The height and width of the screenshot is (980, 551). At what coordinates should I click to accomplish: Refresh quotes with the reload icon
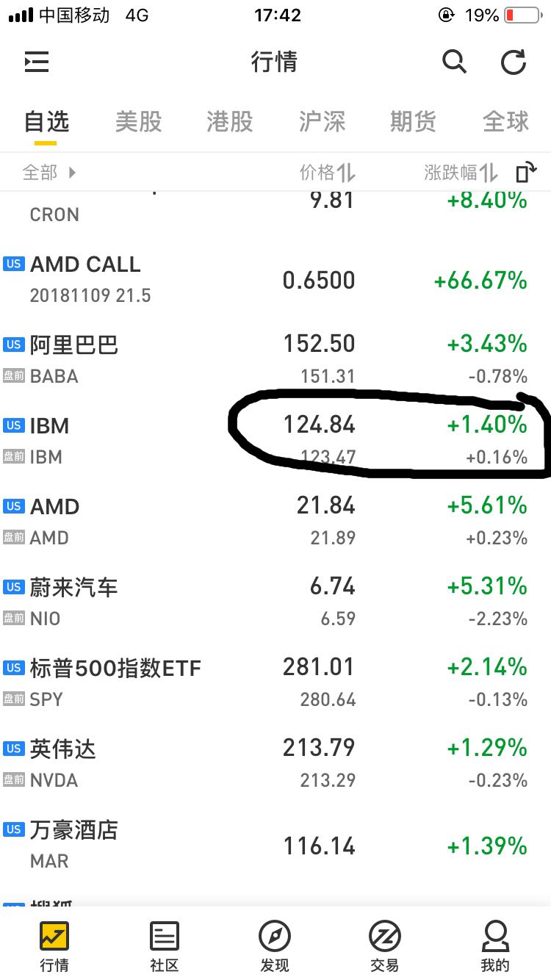coord(514,62)
